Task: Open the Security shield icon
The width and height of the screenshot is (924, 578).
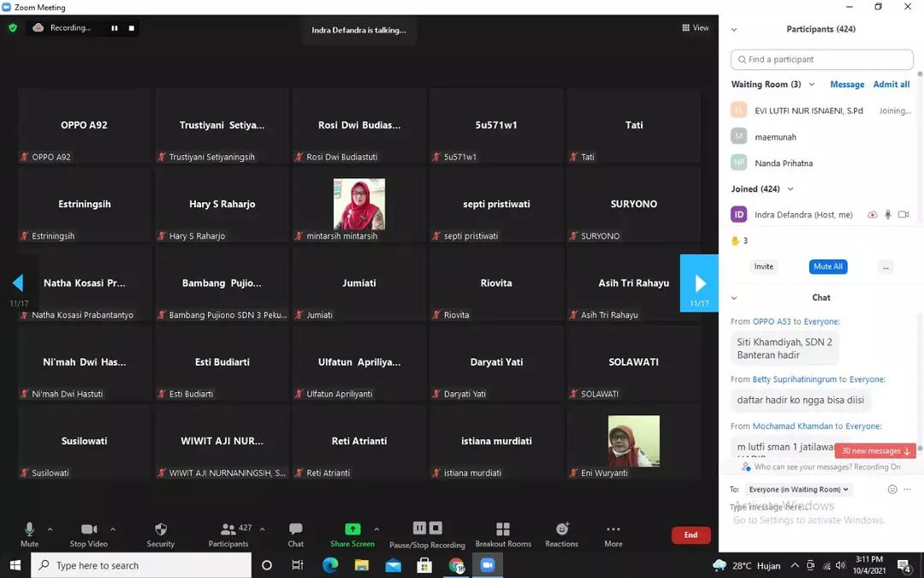Action: pyautogui.click(x=160, y=530)
